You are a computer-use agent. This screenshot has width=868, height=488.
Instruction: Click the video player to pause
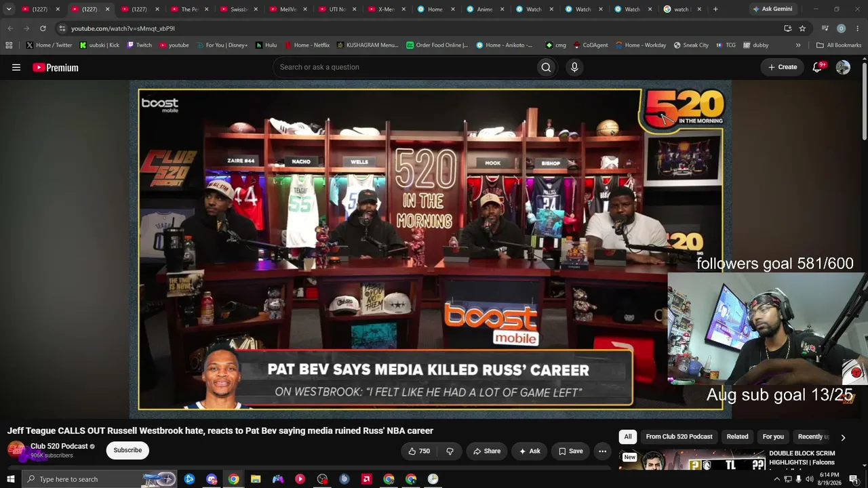(430, 249)
